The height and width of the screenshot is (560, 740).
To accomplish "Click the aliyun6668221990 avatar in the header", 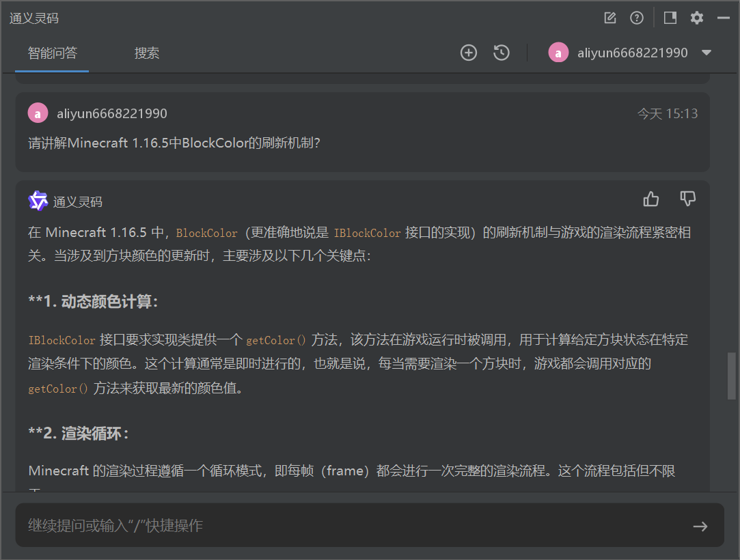I will pyautogui.click(x=558, y=53).
